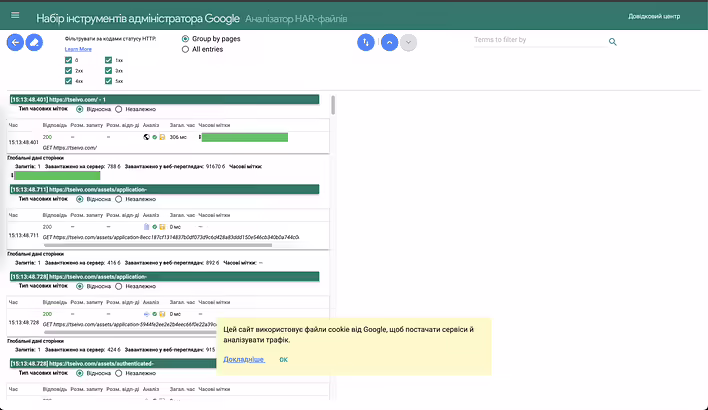Click the search magnifier icon
The height and width of the screenshot is (410, 708).
click(x=612, y=42)
